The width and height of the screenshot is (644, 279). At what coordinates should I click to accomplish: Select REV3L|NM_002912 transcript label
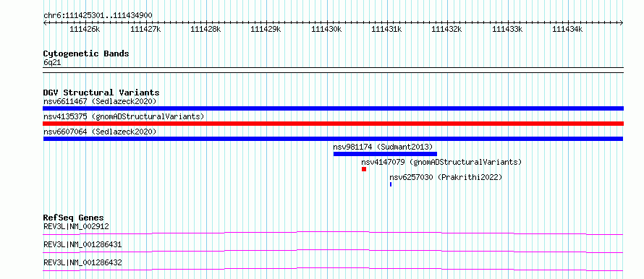point(77,226)
